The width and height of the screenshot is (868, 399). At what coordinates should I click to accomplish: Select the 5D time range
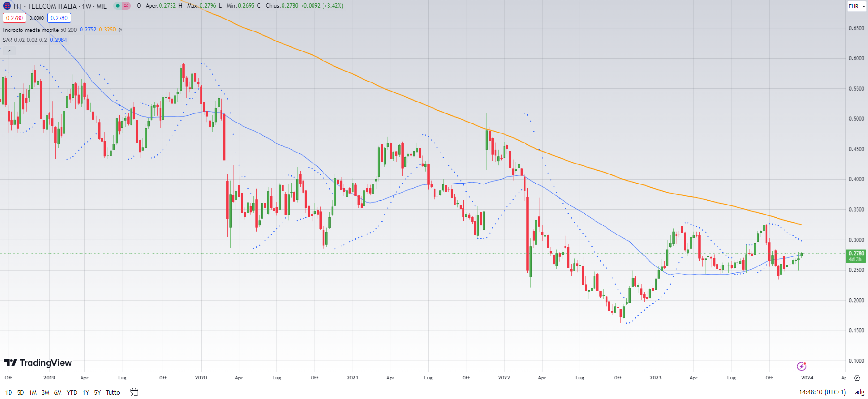(20, 392)
